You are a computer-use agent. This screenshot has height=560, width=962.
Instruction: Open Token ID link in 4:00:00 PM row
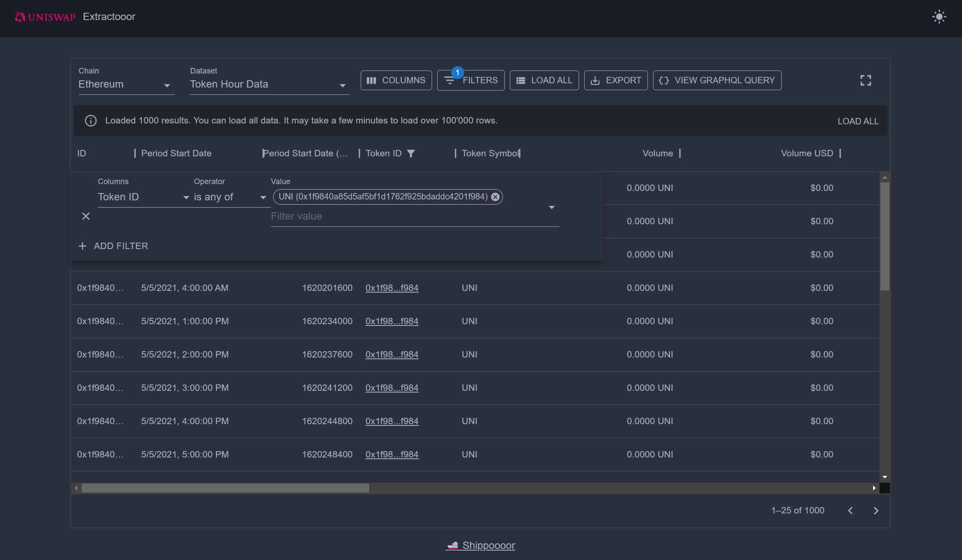[x=392, y=421]
